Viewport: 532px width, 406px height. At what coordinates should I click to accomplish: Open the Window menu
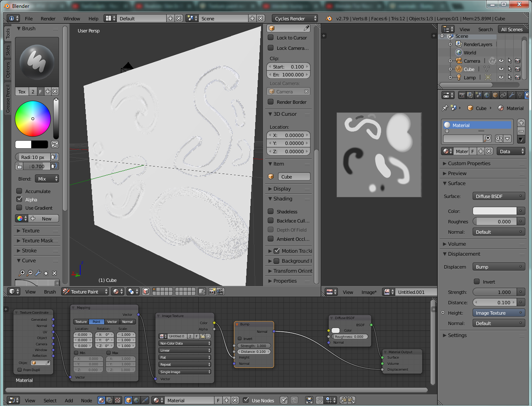coord(72,19)
